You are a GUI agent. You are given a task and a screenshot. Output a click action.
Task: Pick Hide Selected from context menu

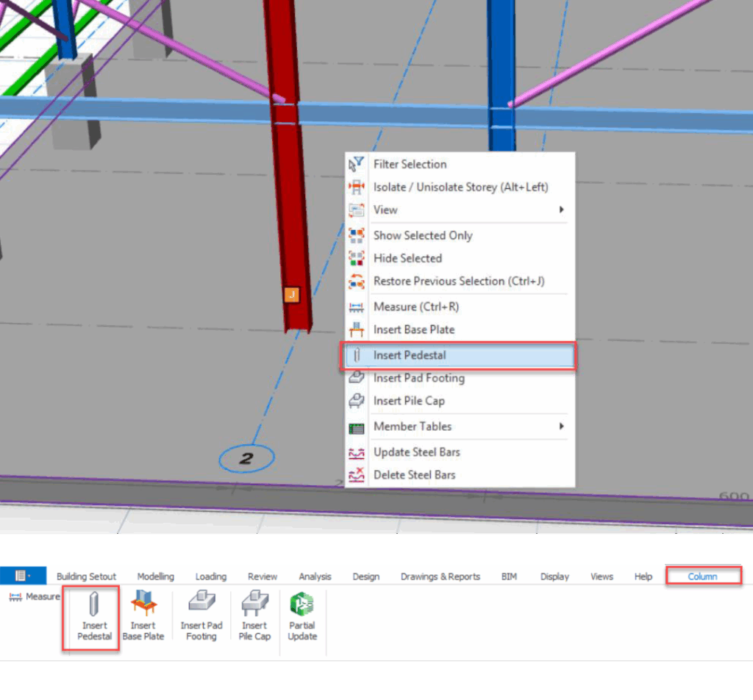click(407, 258)
